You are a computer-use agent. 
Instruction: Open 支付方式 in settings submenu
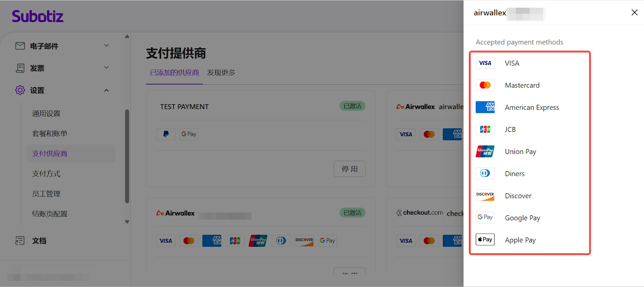46,174
